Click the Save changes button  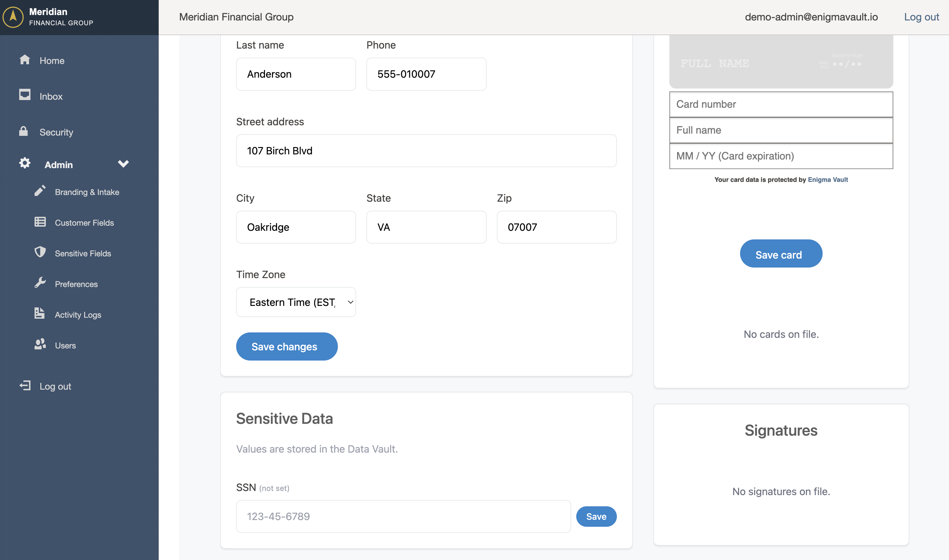pos(287,346)
